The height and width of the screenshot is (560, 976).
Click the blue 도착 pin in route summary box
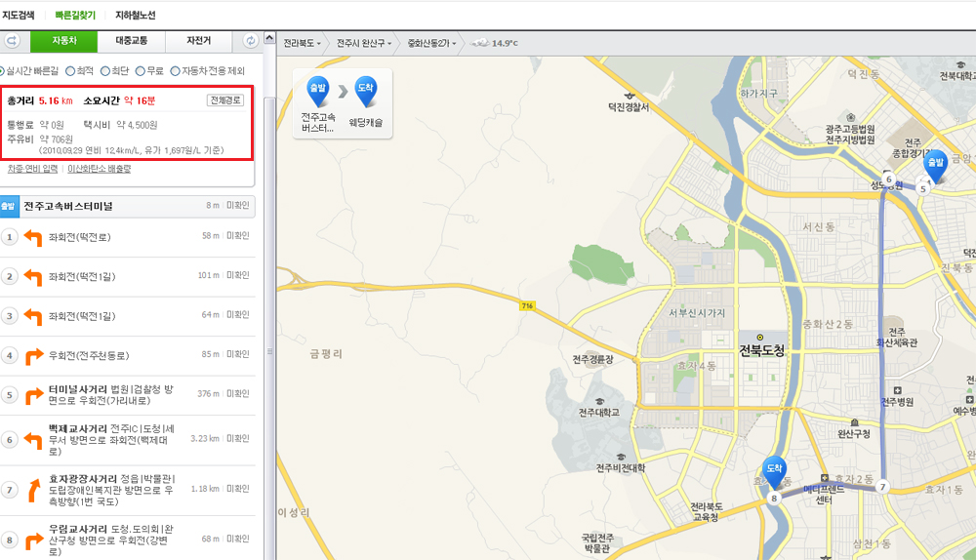point(366,92)
